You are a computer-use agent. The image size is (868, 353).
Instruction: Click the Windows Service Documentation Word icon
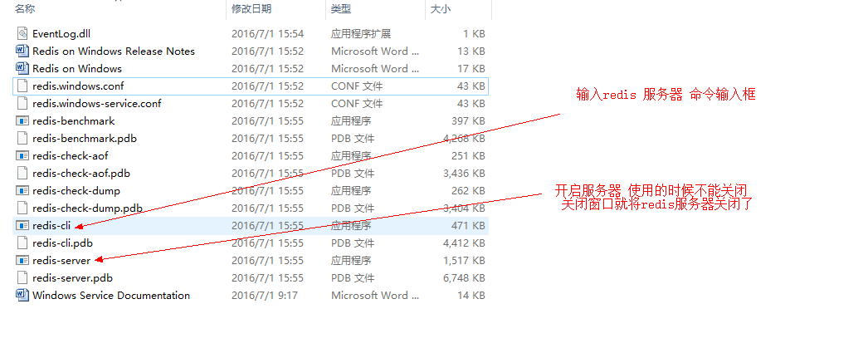[x=22, y=296]
